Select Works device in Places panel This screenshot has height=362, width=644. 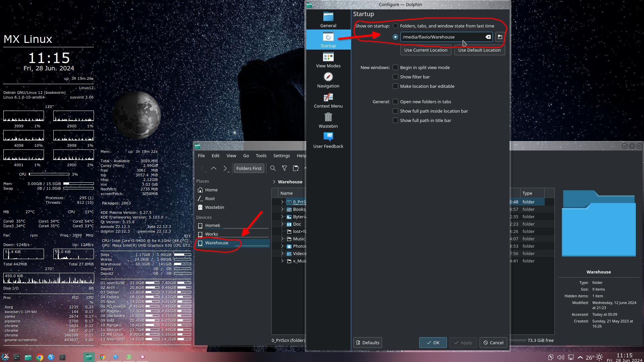point(232,234)
